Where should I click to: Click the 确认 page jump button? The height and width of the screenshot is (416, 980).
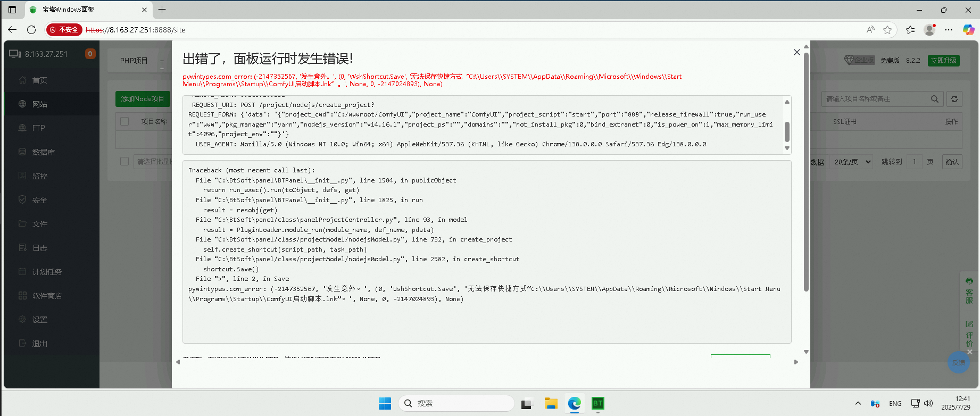click(952, 162)
